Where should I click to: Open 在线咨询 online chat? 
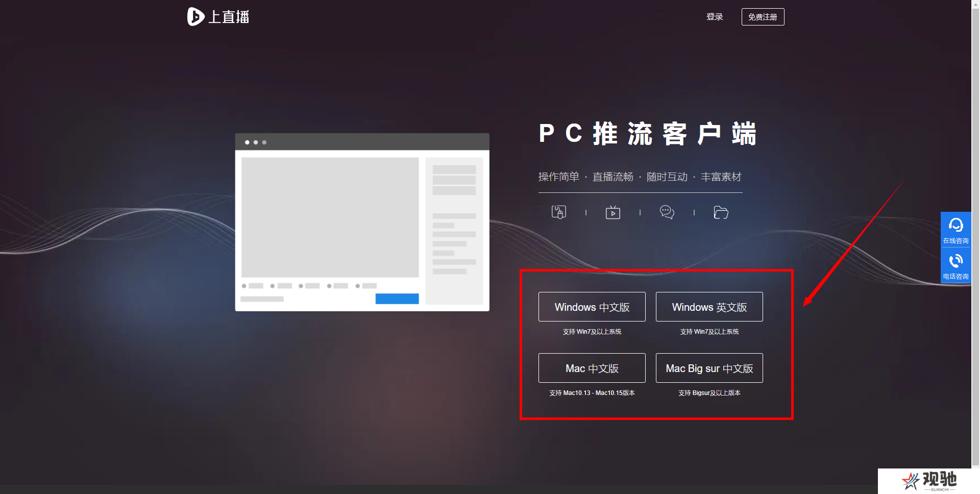coord(955,230)
